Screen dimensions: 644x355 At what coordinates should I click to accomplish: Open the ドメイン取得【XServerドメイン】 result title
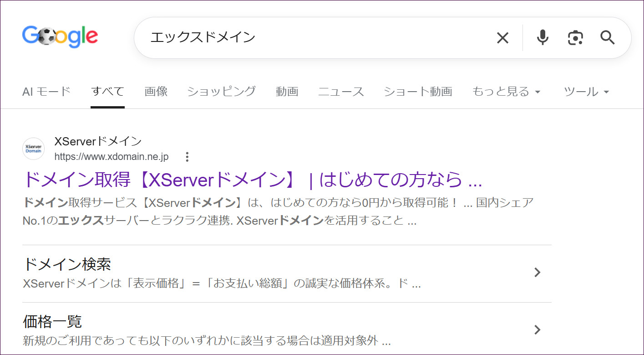coord(252,180)
